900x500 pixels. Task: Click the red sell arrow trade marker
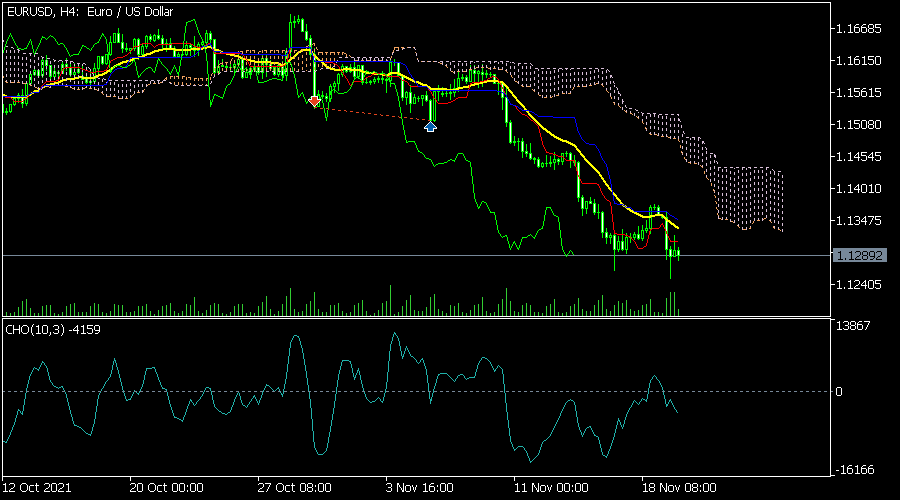(314, 102)
